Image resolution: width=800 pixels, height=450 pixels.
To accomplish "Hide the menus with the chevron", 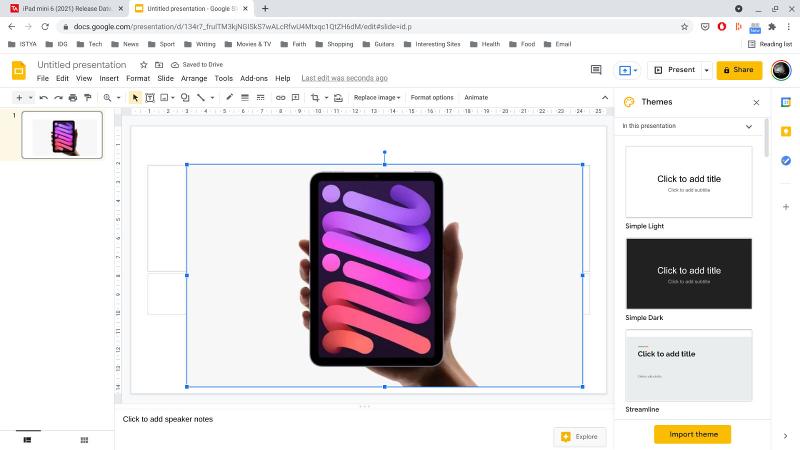I will click(605, 97).
